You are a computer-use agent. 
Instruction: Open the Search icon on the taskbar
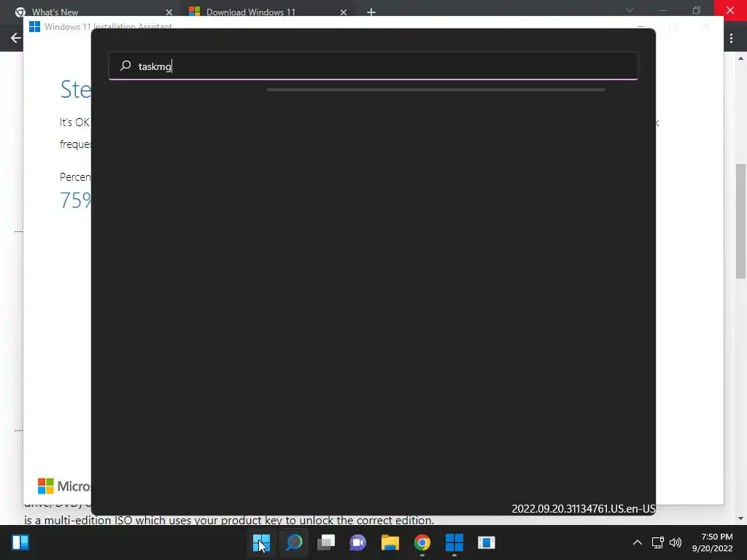coord(294,542)
